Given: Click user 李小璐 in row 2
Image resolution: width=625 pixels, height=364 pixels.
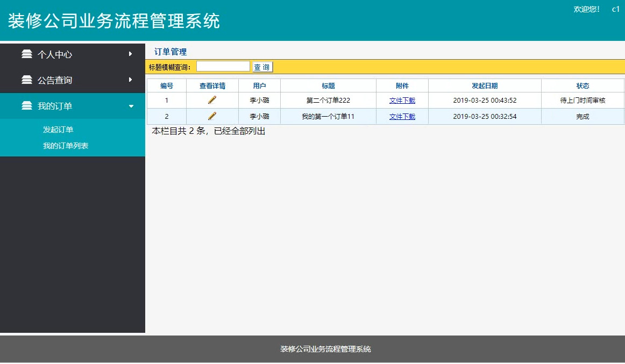Looking at the screenshot, I should coord(259,117).
